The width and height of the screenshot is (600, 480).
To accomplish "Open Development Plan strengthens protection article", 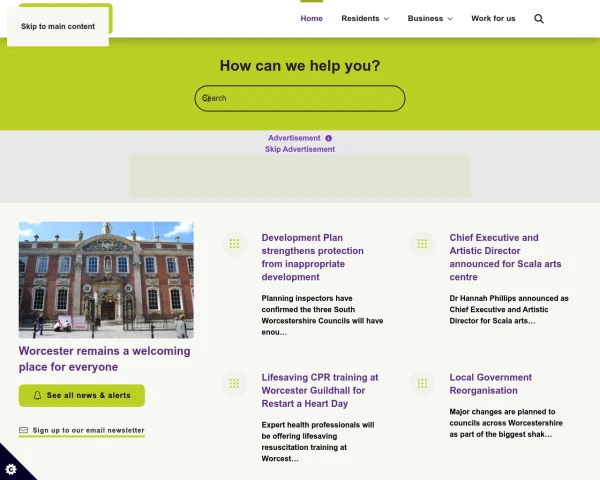I will pos(313,257).
